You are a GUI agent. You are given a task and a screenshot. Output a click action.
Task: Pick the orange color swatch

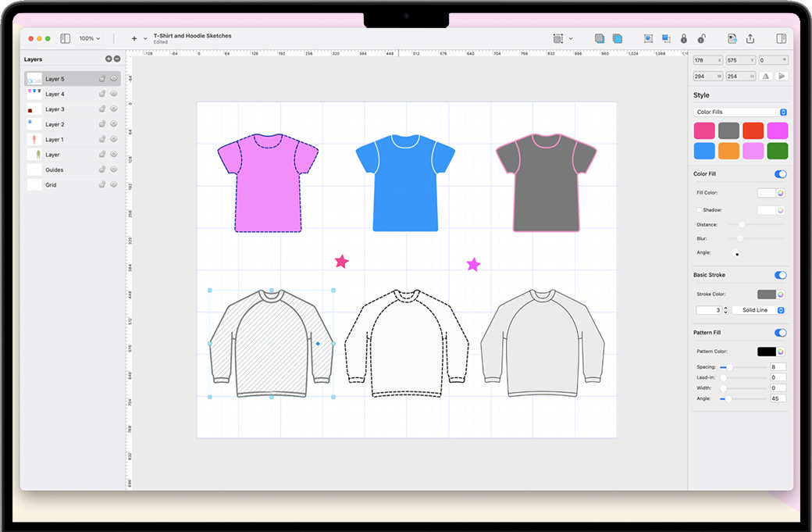coord(728,151)
